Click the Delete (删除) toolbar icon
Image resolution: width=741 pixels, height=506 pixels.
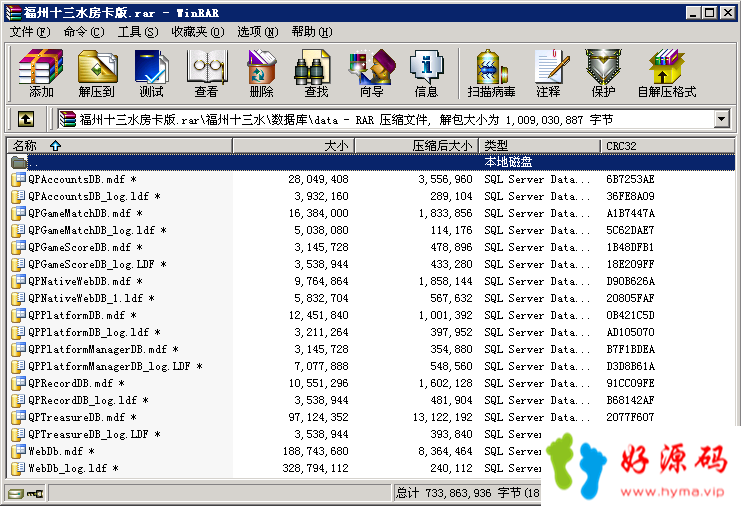tap(261, 73)
